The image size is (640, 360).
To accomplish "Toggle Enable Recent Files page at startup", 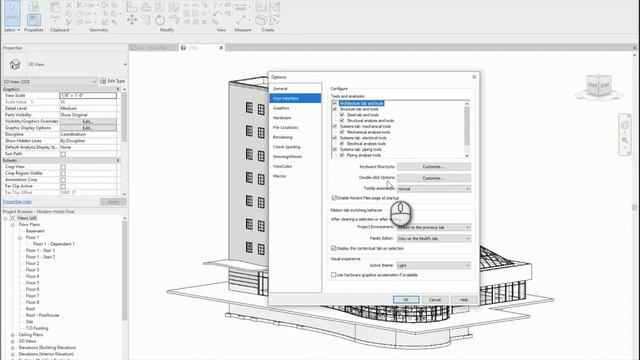I will tap(334, 198).
